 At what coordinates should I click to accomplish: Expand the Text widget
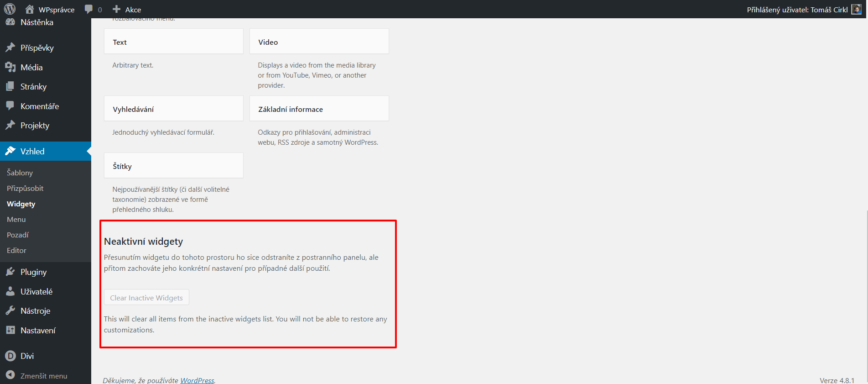click(x=174, y=42)
